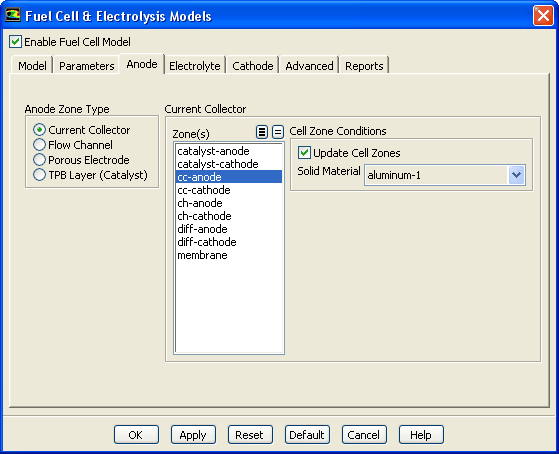559x454 pixels.
Task: Open the Cathode tab
Action: pyautogui.click(x=253, y=66)
